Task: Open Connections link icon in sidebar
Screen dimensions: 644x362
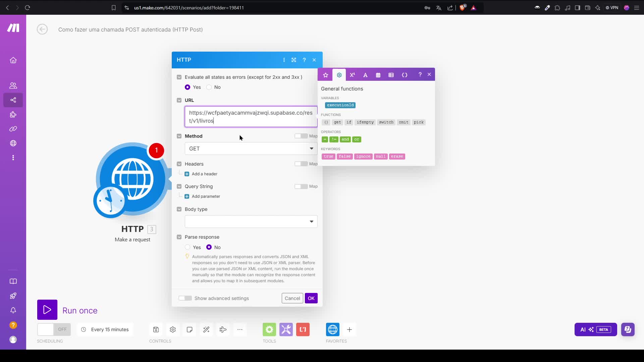Action: coord(13,129)
